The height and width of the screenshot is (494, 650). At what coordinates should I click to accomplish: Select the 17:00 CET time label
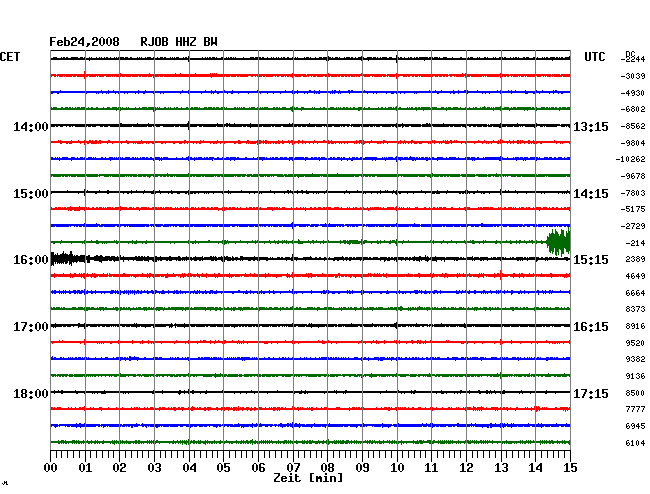point(31,327)
